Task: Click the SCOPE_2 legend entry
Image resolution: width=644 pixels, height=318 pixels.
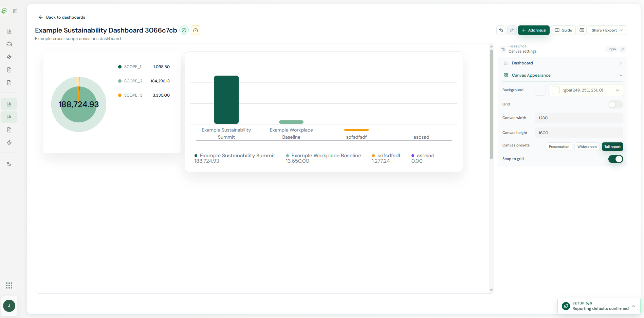Action: 144,81
